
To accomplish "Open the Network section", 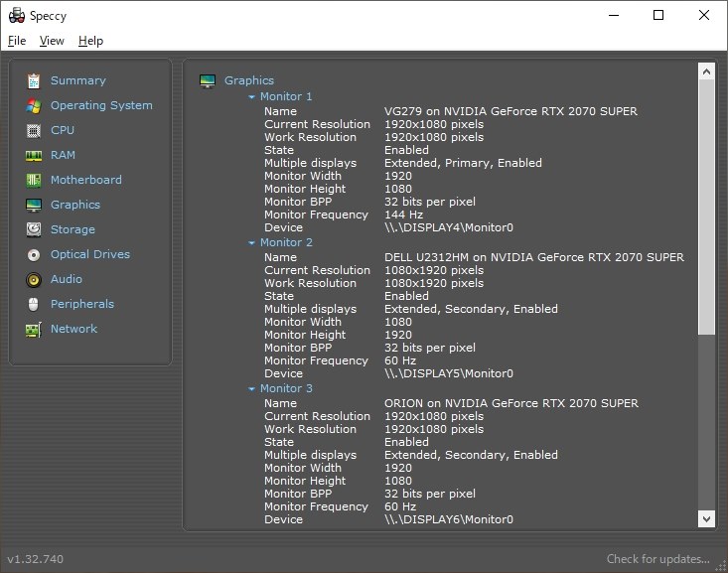I will point(73,329).
